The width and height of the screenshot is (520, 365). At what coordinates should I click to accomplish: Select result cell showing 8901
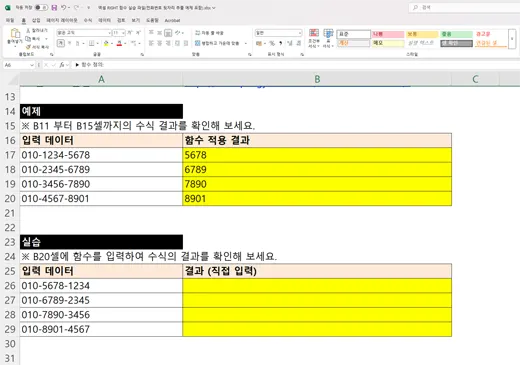tap(317, 199)
